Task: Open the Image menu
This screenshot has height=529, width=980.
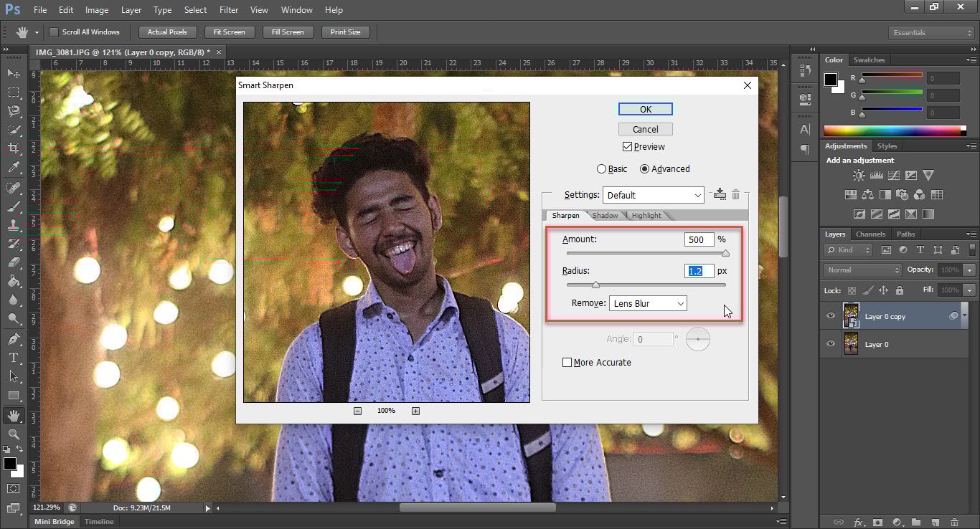Action: [97, 10]
